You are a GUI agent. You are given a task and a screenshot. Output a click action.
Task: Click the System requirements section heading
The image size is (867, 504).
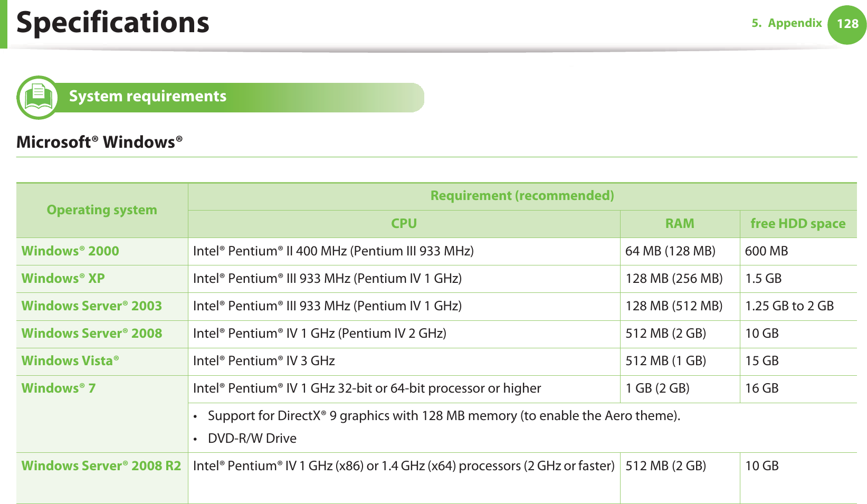(x=148, y=97)
